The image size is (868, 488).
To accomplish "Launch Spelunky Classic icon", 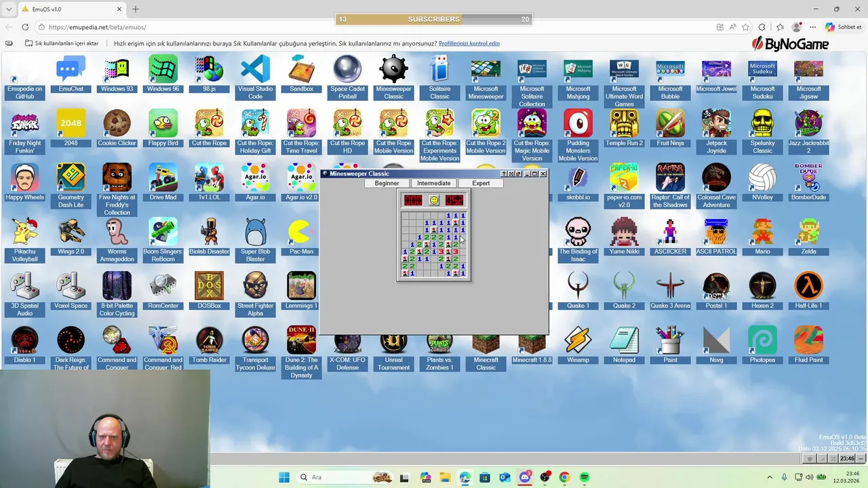I will 763,132.
